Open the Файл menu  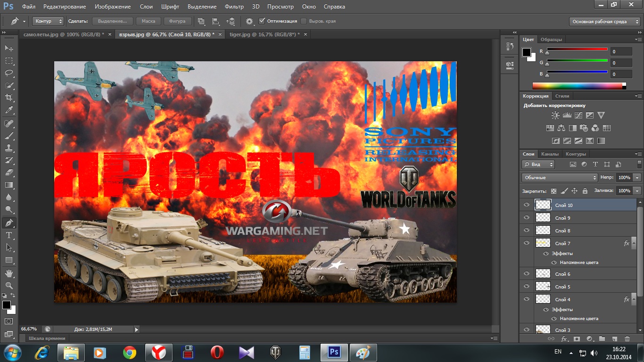28,7
